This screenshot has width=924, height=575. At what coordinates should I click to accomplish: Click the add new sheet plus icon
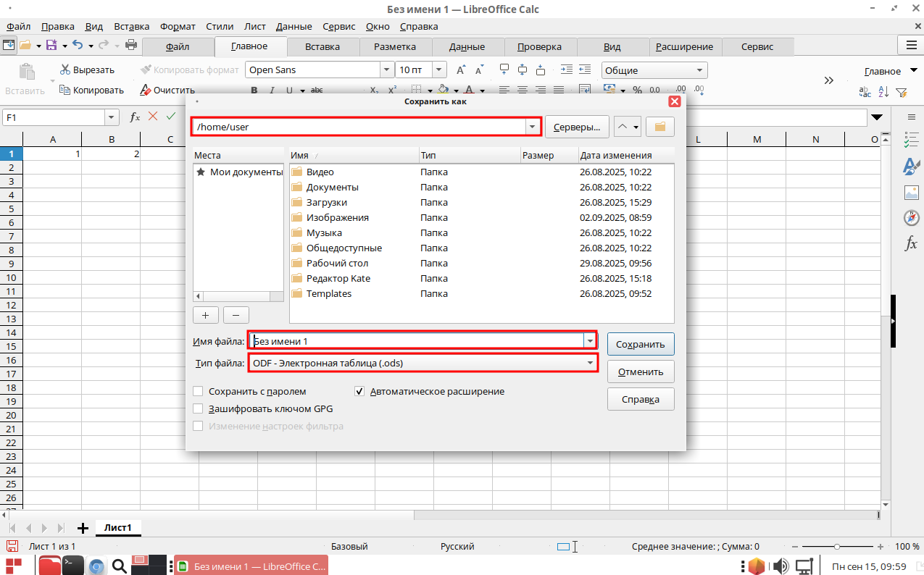point(83,528)
